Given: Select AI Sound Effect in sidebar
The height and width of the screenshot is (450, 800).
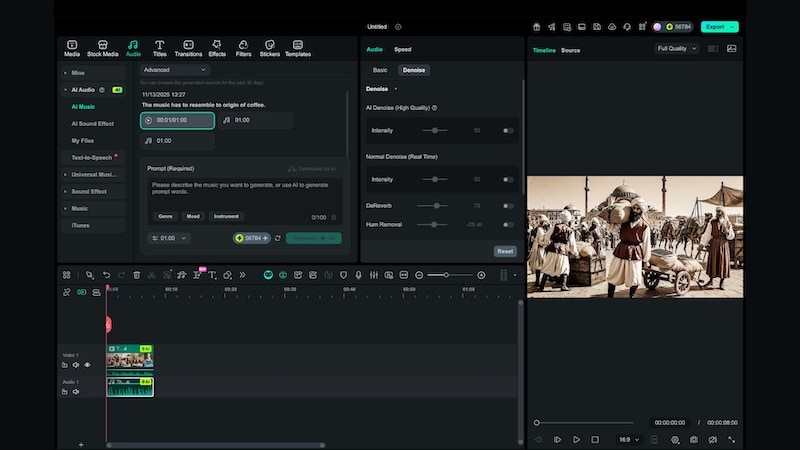Looking at the screenshot, I should [92, 123].
